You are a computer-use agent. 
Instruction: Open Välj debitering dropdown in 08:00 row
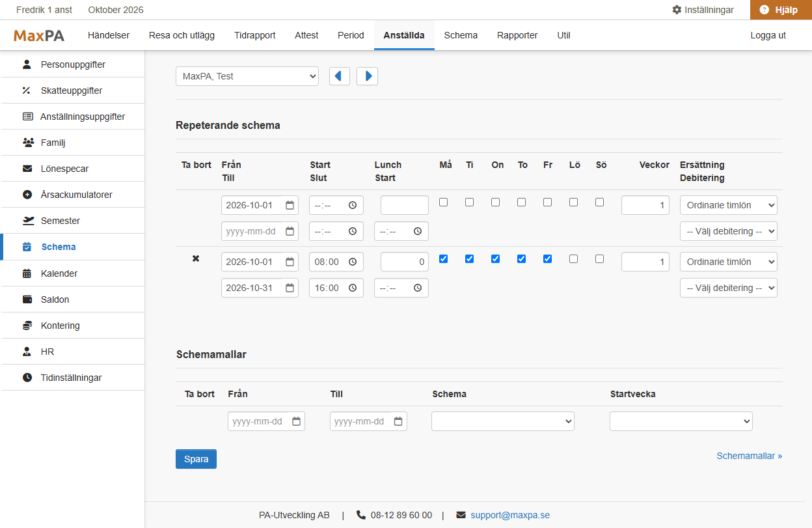point(729,288)
